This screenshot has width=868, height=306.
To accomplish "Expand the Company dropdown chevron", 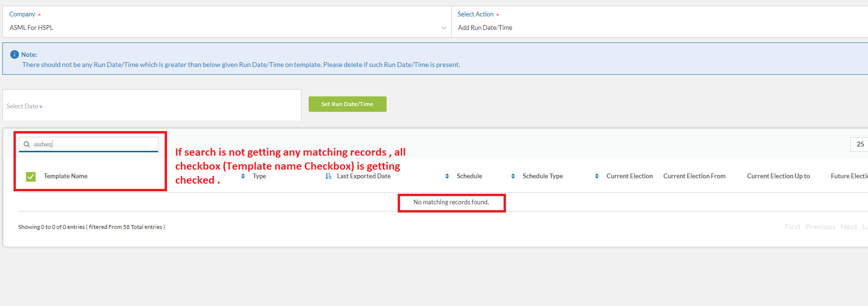I will coord(443,28).
